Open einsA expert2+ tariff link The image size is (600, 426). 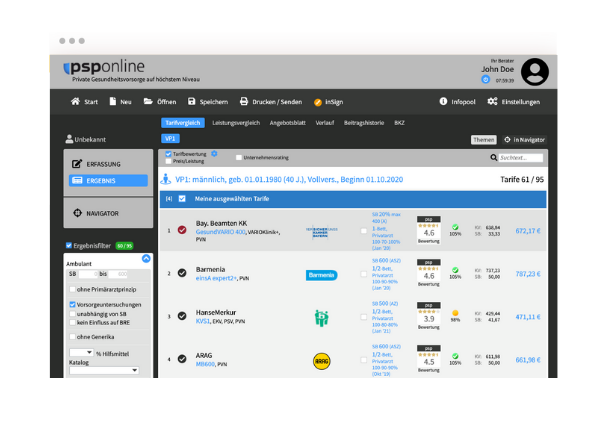click(x=216, y=278)
